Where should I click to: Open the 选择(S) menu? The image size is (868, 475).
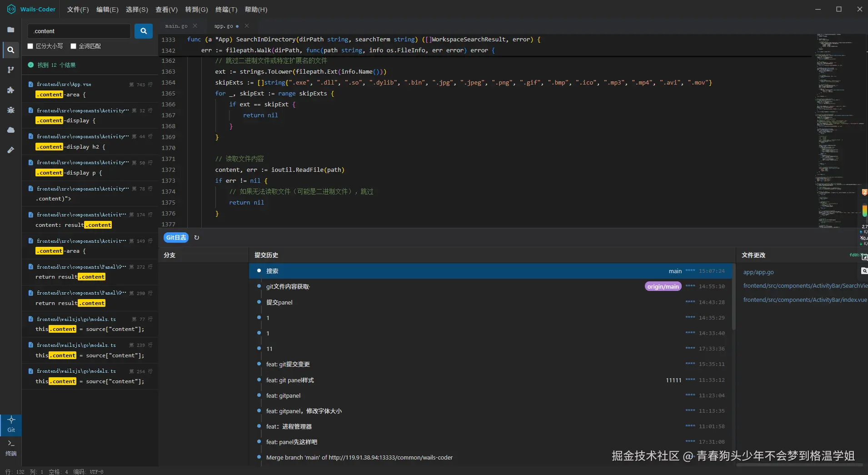(x=137, y=10)
